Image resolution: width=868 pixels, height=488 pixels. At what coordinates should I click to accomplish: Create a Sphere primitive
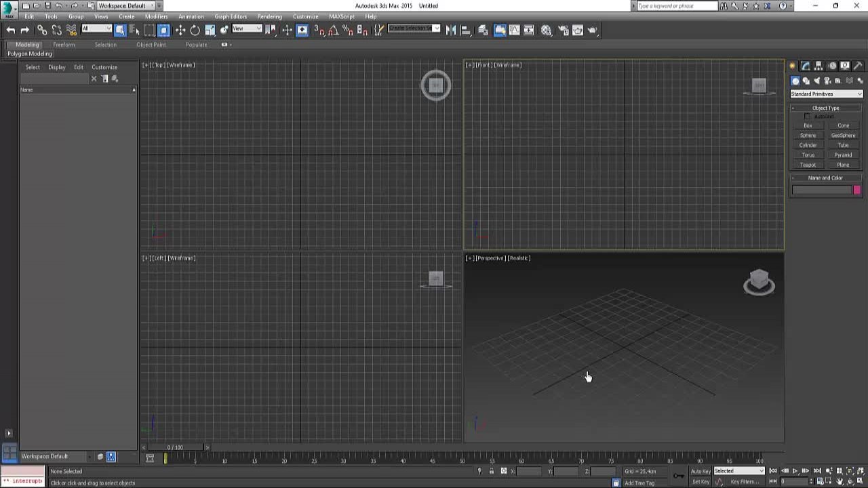pyautogui.click(x=808, y=136)
